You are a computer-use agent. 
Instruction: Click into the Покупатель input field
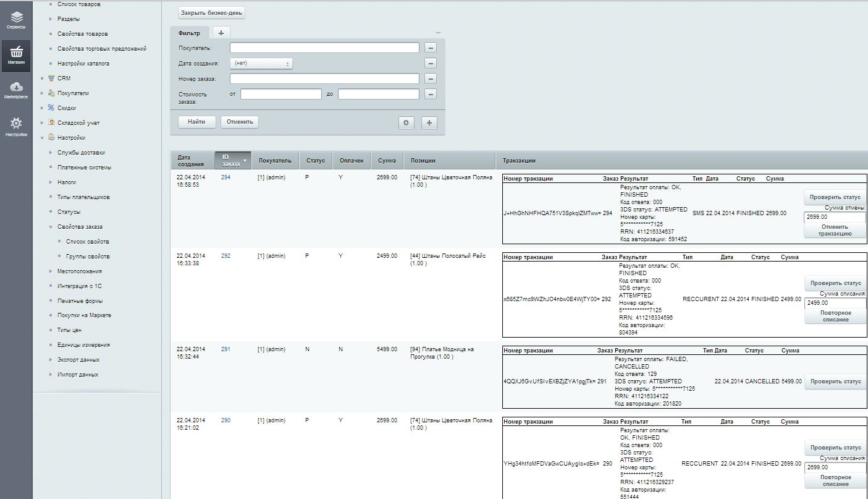click(x=324, y=48)
